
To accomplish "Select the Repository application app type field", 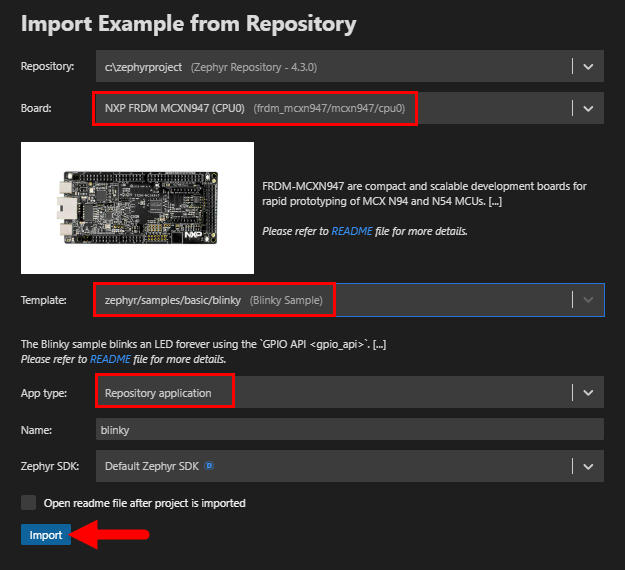I will coord(350,392).
